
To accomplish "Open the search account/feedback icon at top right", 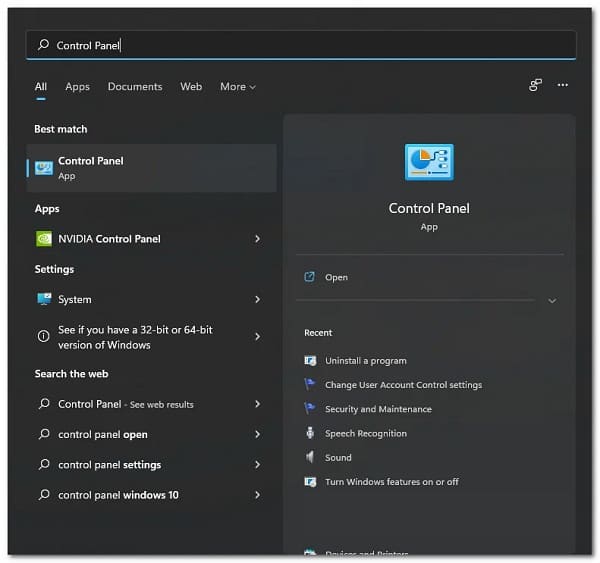I will [x=535, y=85].
